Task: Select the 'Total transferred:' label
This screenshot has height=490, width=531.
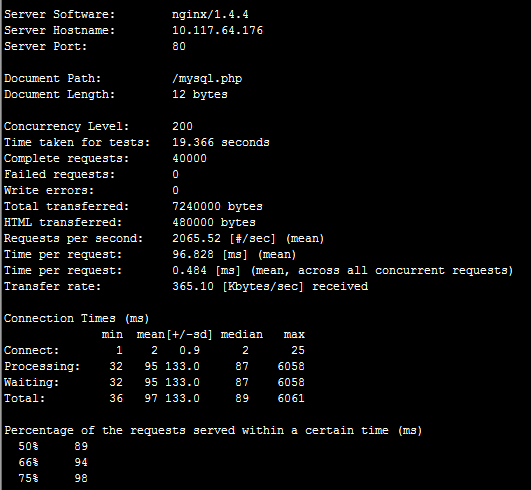Action: 66,207
